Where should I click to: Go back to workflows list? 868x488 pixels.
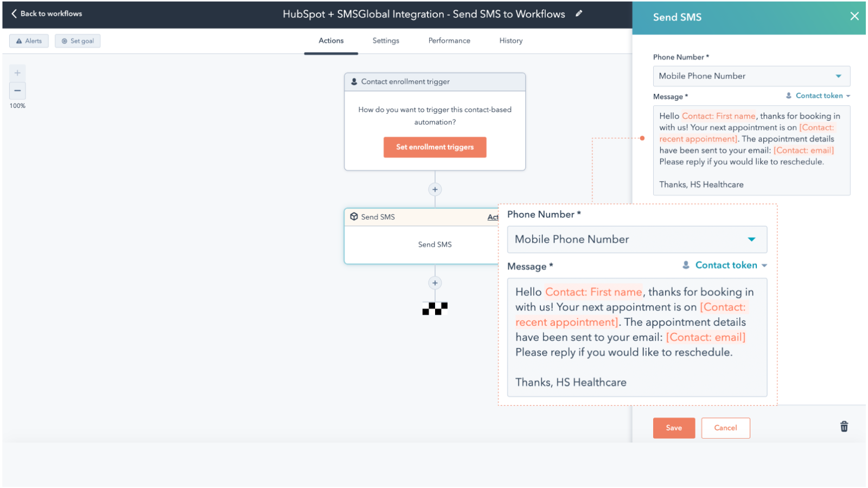[47, 14]
